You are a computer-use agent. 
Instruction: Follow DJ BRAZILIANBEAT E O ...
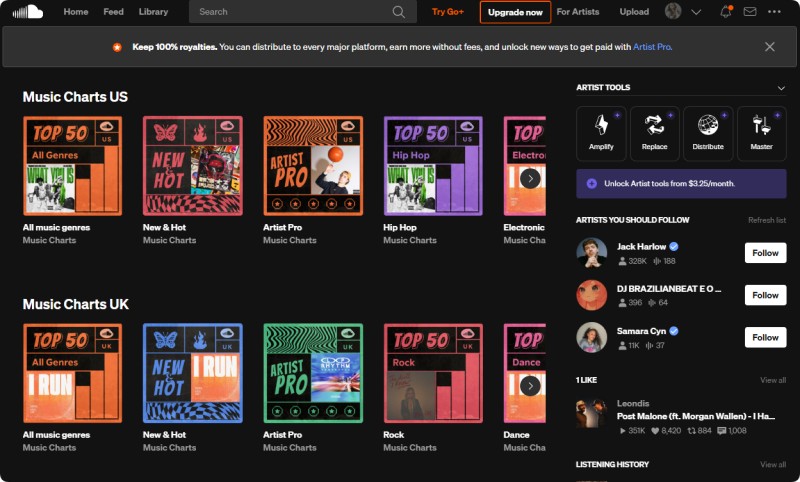tap(765, 295)
